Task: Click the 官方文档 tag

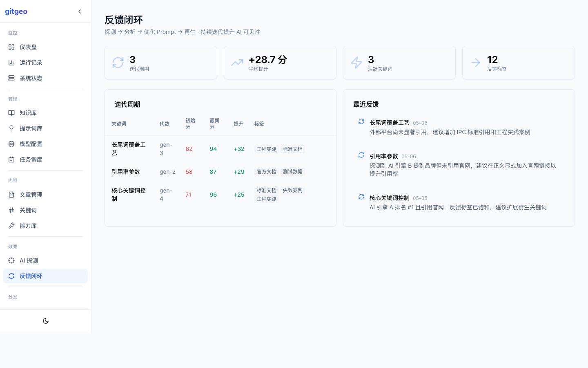Action: point(267,172)
